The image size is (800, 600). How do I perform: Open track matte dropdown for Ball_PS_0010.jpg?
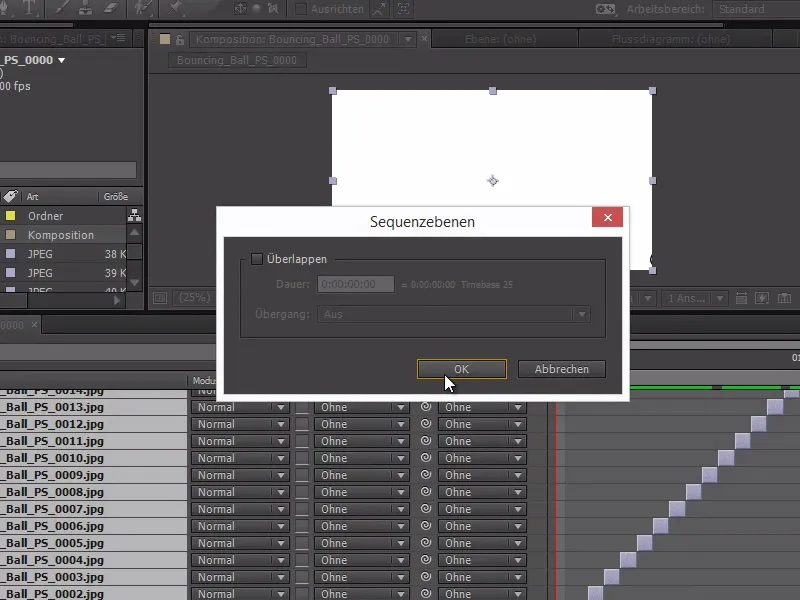361,458
